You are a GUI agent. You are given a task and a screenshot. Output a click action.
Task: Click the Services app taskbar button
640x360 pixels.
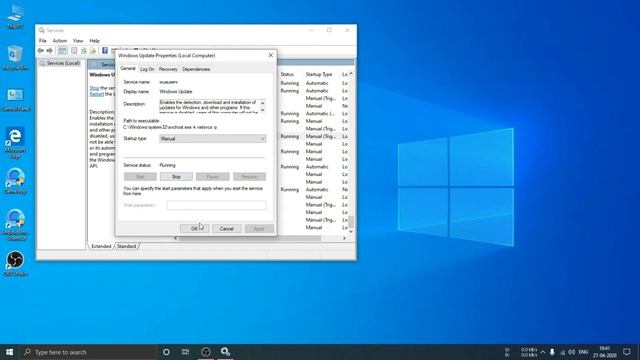point(225,352)
